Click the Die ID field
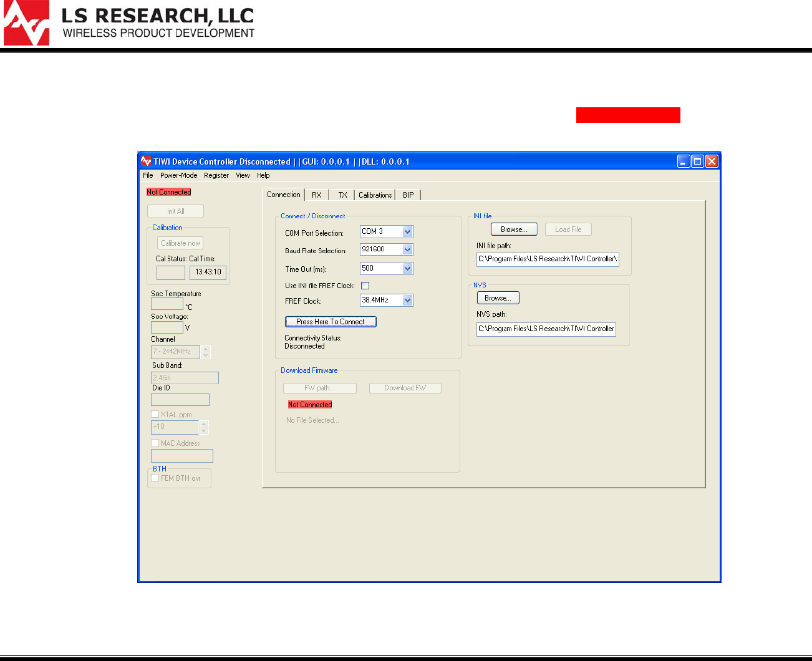This screenshot has width=812, height=661. coord(180,400)
